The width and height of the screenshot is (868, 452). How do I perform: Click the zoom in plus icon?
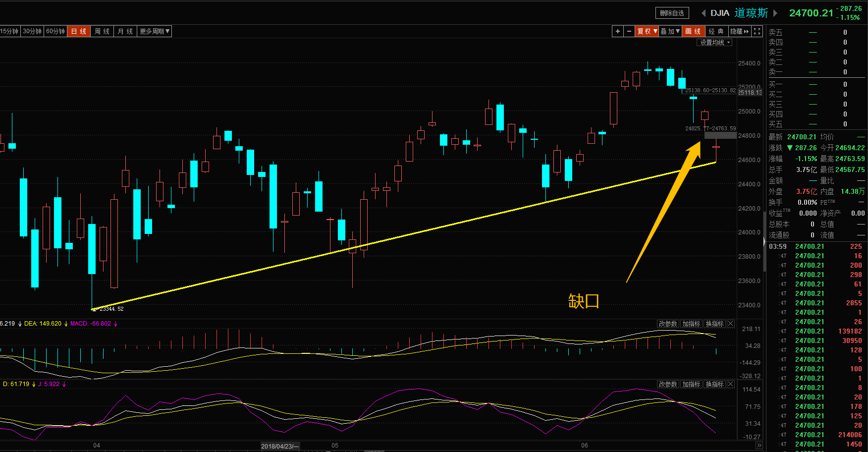[x=617, y=31]
